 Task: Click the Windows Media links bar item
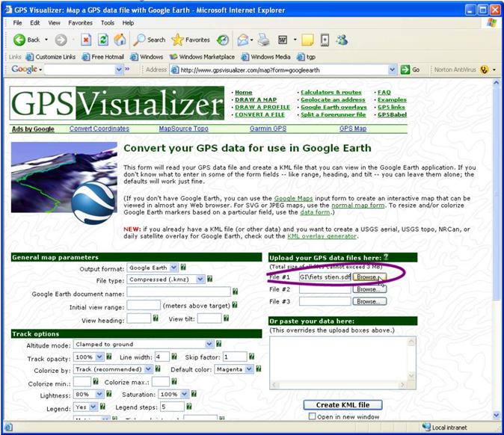coord(265,57)
